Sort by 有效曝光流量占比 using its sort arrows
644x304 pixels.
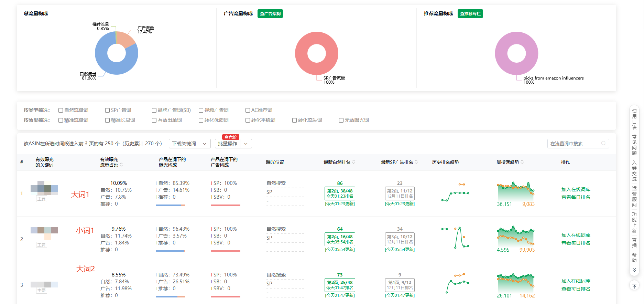121,165
